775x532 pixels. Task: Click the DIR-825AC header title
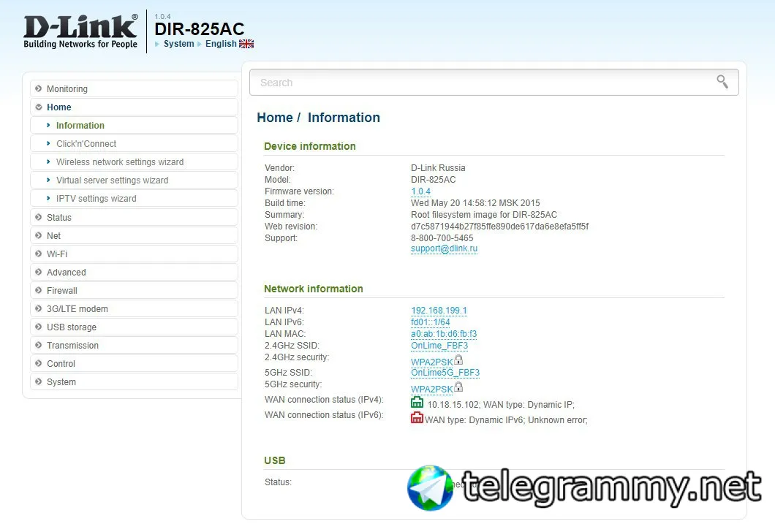pos(200,29)
